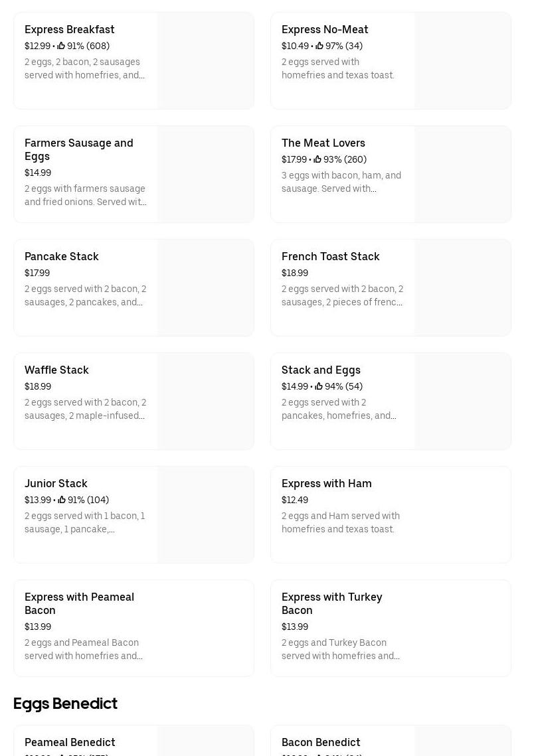Select Farmers Sausage and Eggs title

(x=78, y=149)
